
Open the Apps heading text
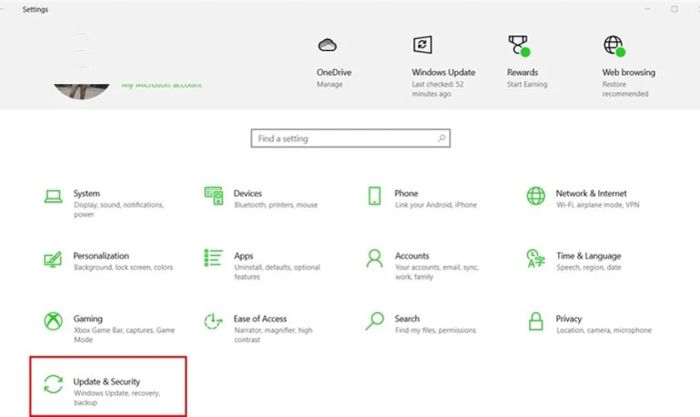point(243,256)
